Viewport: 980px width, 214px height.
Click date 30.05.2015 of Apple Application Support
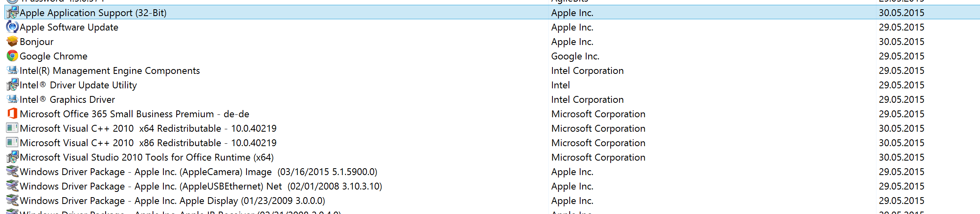pyautogui.click(x=901, y=13)
